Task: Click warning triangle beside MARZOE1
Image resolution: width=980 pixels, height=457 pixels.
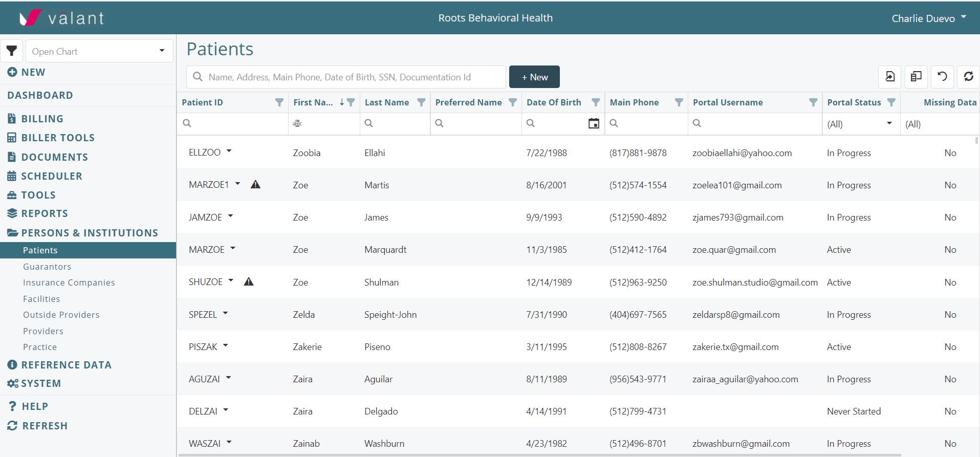Action: click(255, 185)
